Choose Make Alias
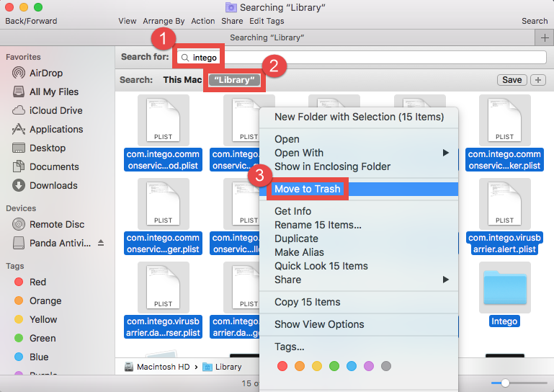 coord(359,252)
